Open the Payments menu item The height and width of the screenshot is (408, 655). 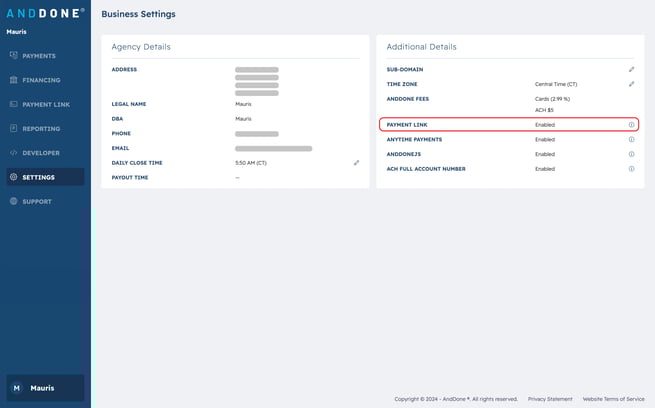[45, 56]
